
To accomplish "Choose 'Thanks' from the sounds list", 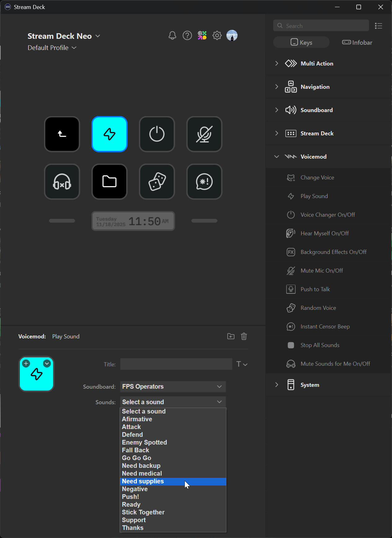I will click(173, 528).
